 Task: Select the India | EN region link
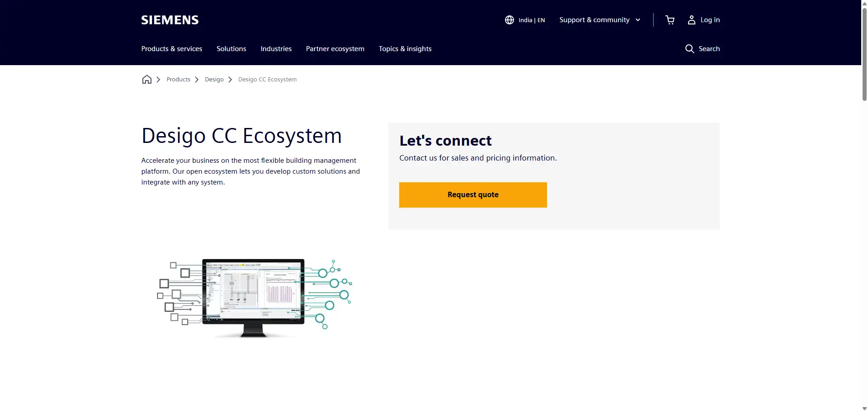click(532, 20)
